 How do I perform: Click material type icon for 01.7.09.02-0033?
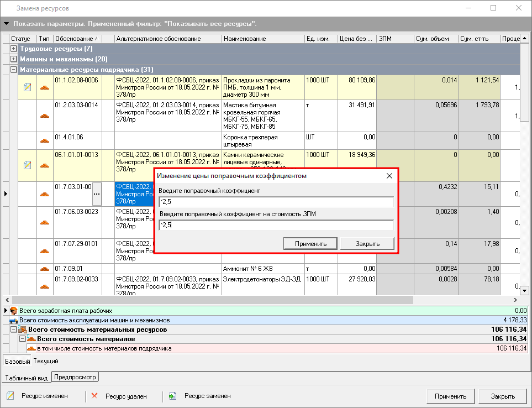pyautogui.click(x=45, y=286)
